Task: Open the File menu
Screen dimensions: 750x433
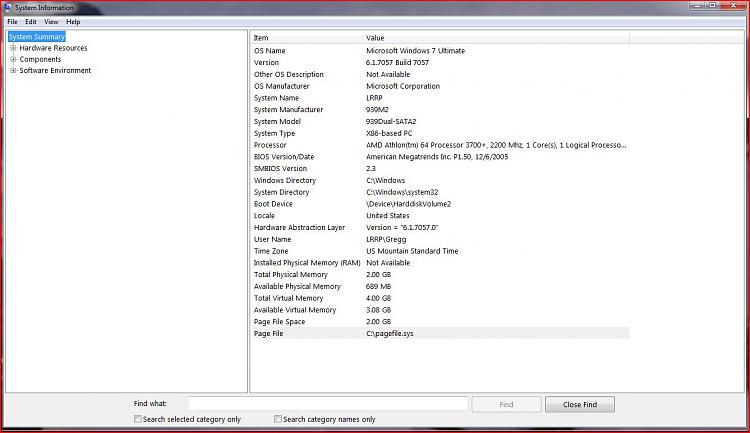Action: (x=12, y=22)
